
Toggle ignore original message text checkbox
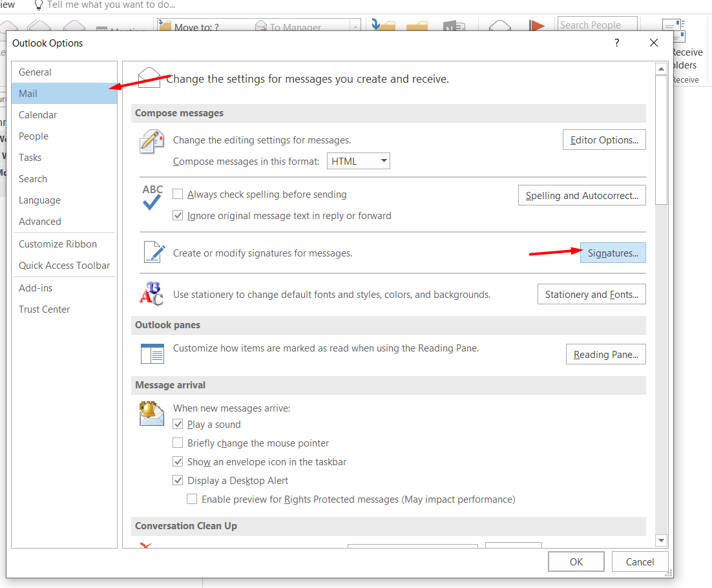point(178,216)
